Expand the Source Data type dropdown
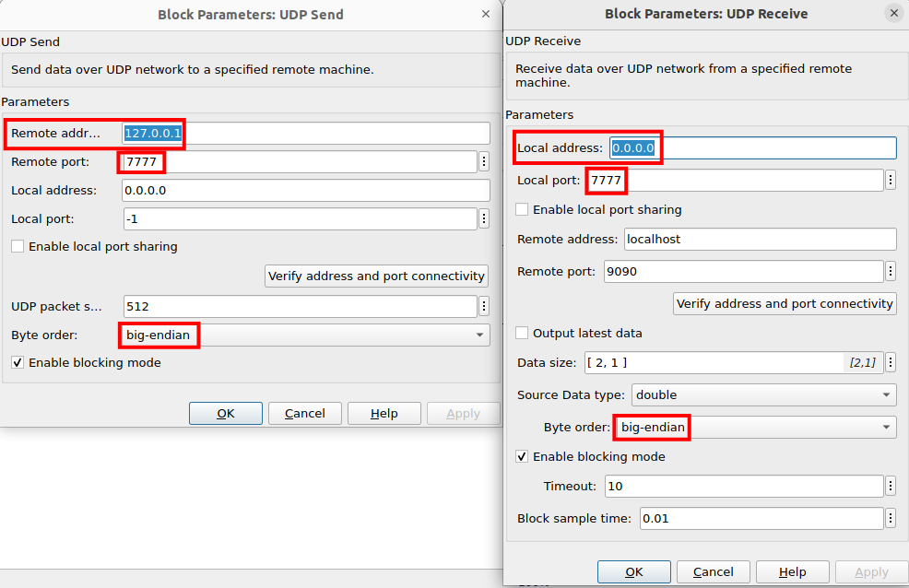 tap(763, 394)
